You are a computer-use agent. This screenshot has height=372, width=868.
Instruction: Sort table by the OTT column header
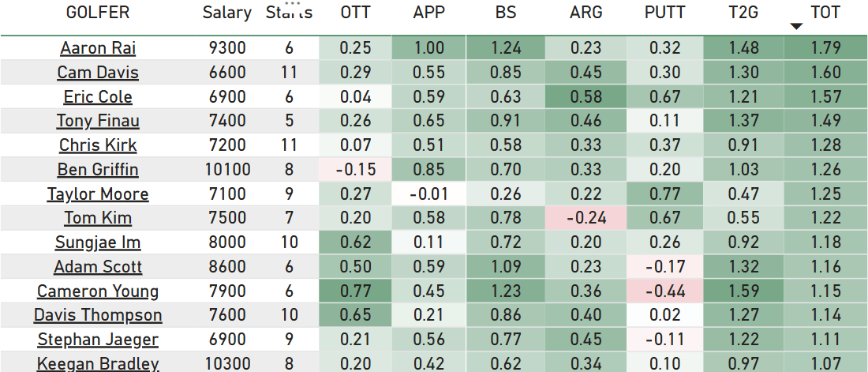tap(355, 12)
